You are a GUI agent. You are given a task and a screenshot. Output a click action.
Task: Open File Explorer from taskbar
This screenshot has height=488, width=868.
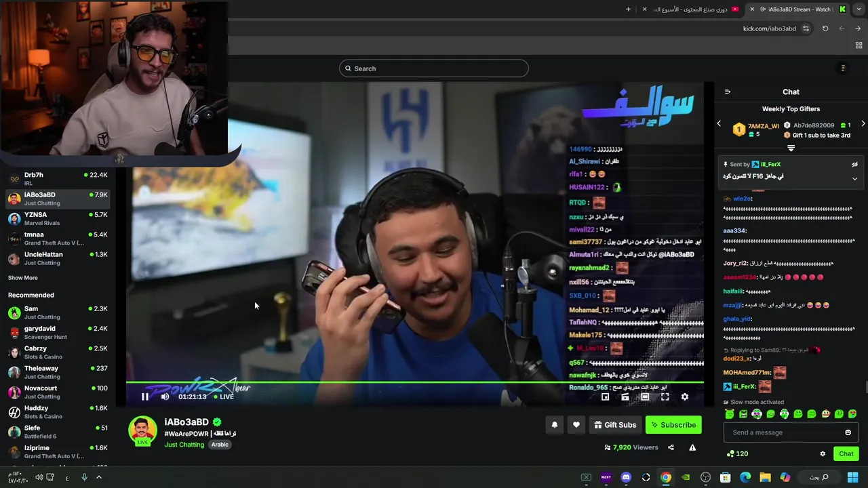[x=765, y=477]
